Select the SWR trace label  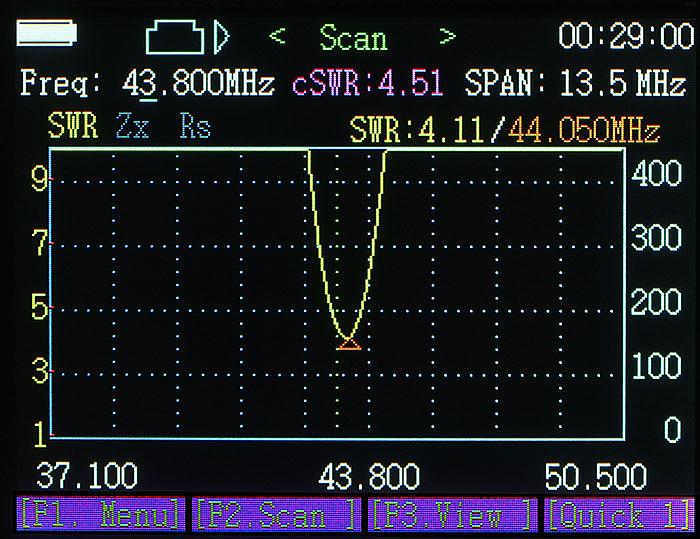point(73,125)
